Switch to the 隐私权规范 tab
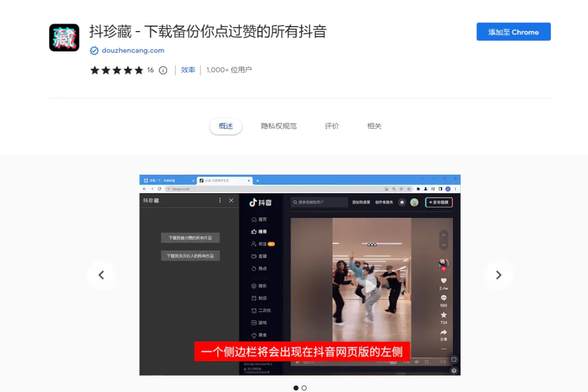 point(279,126)
